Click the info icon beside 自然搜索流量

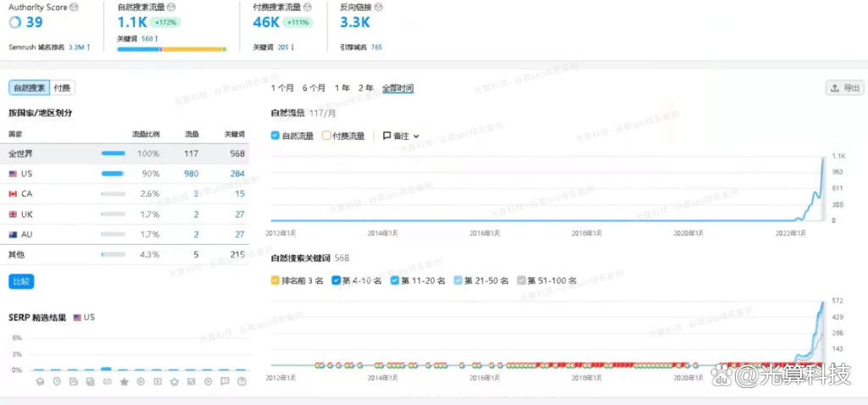tap(171, 8)
